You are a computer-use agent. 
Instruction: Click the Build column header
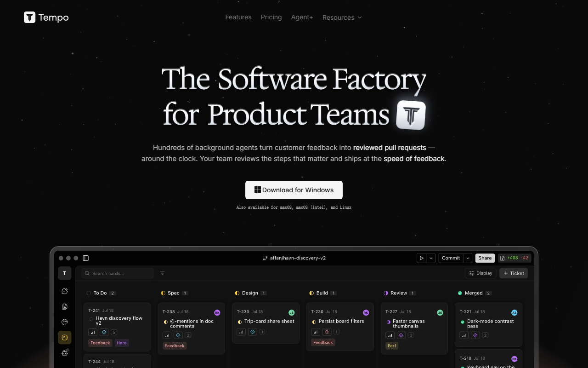[323, 293]
